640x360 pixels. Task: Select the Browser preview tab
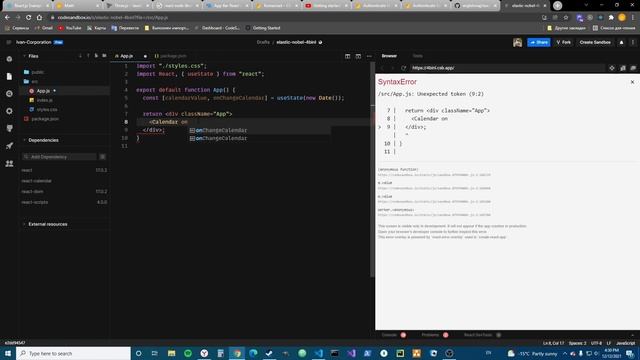pos(389,56)
